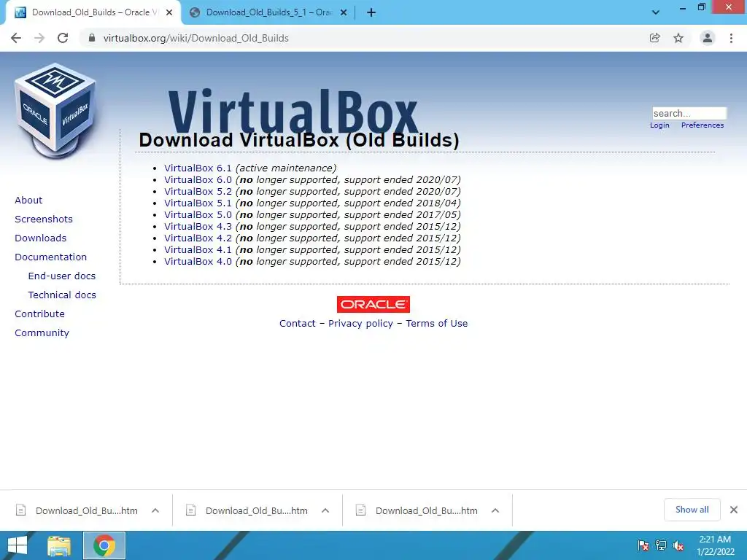Click the forward navigation arrow
The height and width of the screenshot is (560, 747).
[x=39, y=38]
